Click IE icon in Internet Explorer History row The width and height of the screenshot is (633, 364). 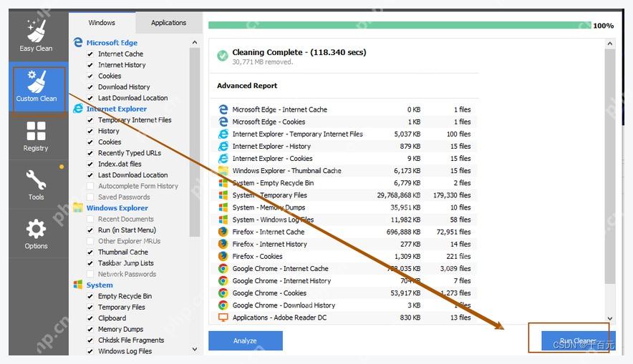pyautogui.click(x=223, y=146)
